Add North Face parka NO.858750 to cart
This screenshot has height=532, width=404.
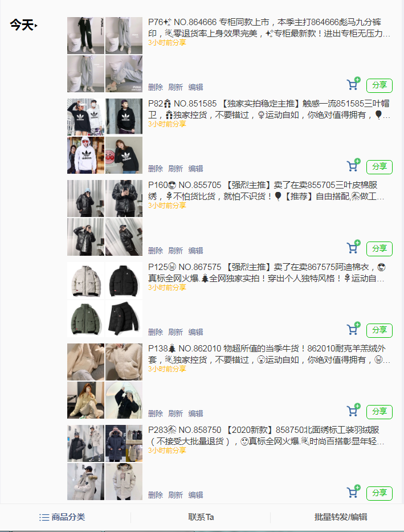click(353, 492)
